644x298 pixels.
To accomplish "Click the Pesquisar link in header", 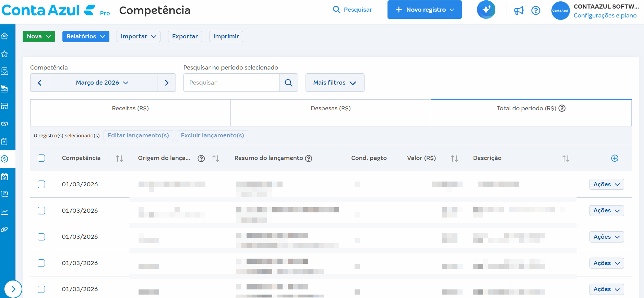I will point(353,10).
